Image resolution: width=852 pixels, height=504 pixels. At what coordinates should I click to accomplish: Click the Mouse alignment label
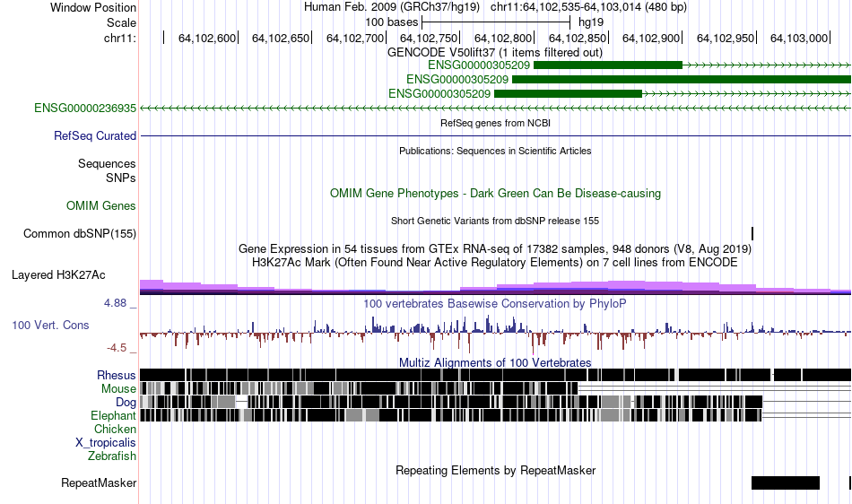click(x=118, y=389)
